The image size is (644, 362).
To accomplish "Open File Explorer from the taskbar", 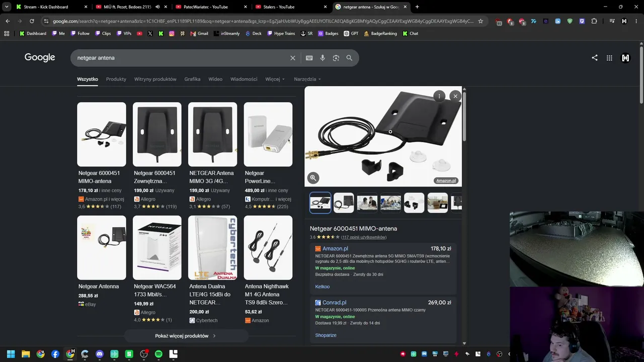I will [26, 354].
